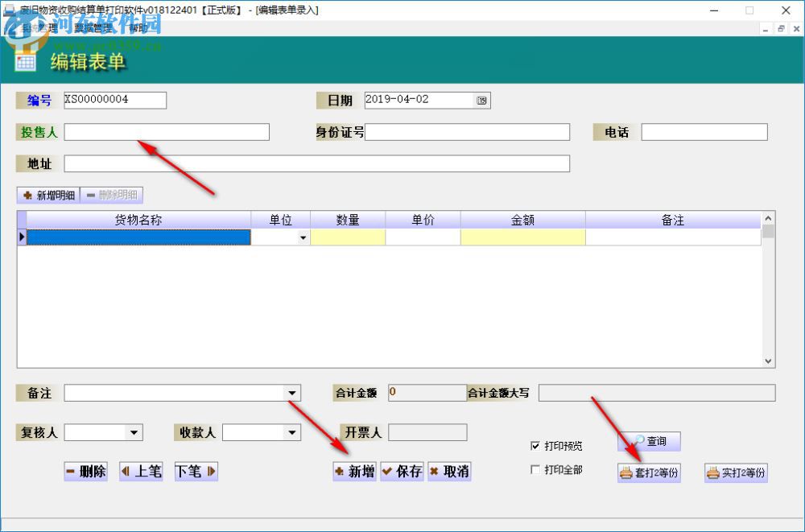
Task: Close the inner 编辑表单录入 window
Action: tap(797, 29)
